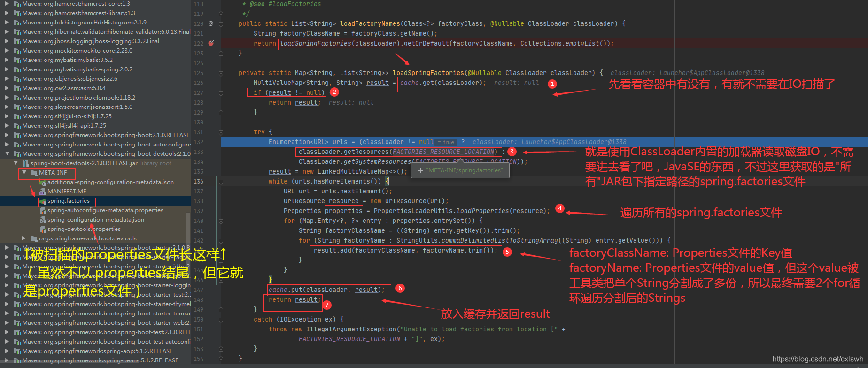
Task: Click the plus icon in the META-INF/spring.factories popup
Action: pyautogui.click(x=421, y=170)
